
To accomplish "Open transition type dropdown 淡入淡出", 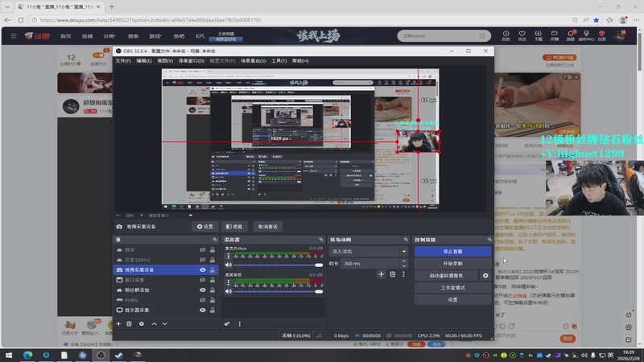I will [368, 251].
